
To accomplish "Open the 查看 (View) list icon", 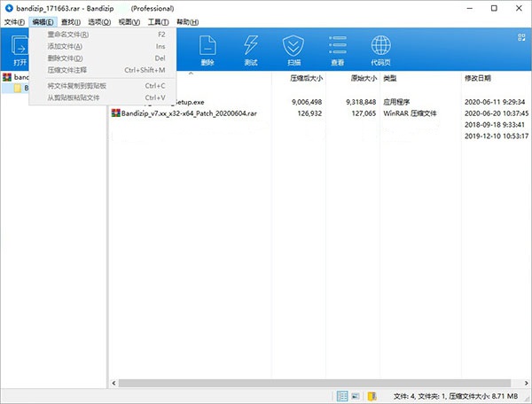I will pos(337,50).
